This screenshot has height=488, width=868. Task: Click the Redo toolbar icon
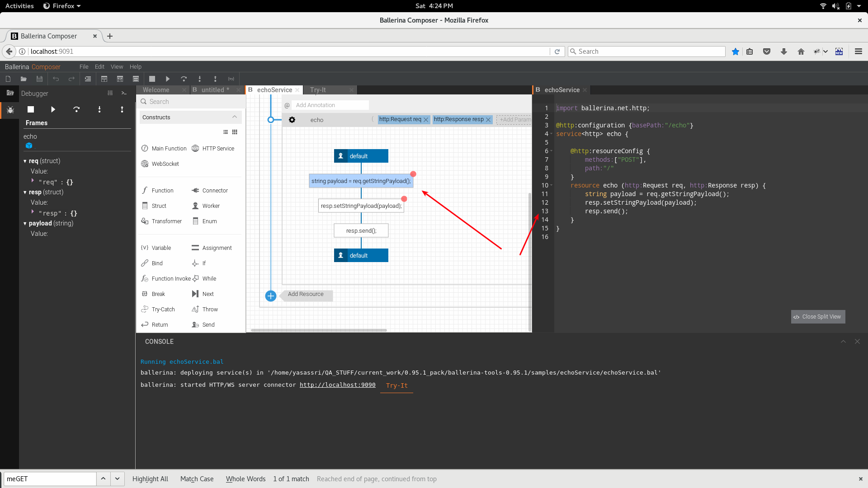[71, 79]
